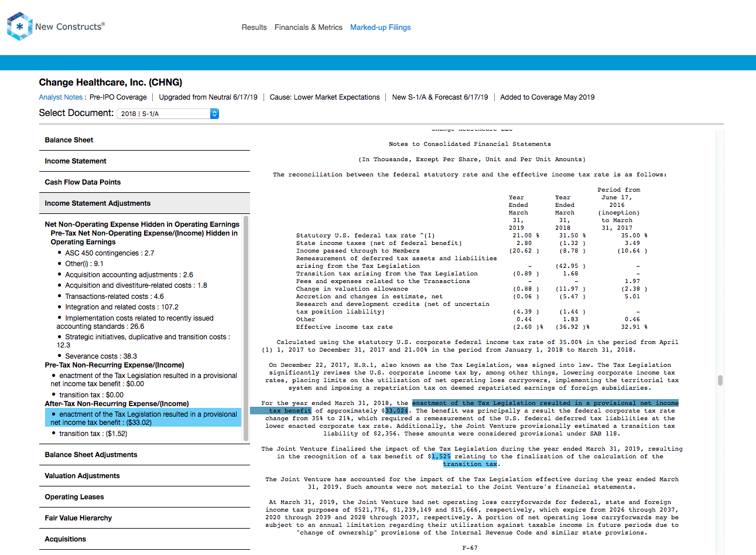Select Acquisition and divestiture-related costs : 1.8

(136, 285)
